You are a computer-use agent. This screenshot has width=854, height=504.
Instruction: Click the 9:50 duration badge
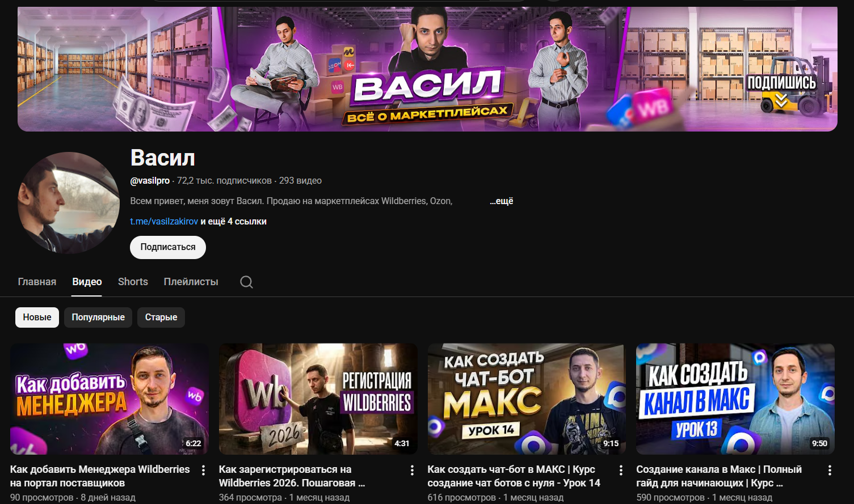[x=819, y=443]
